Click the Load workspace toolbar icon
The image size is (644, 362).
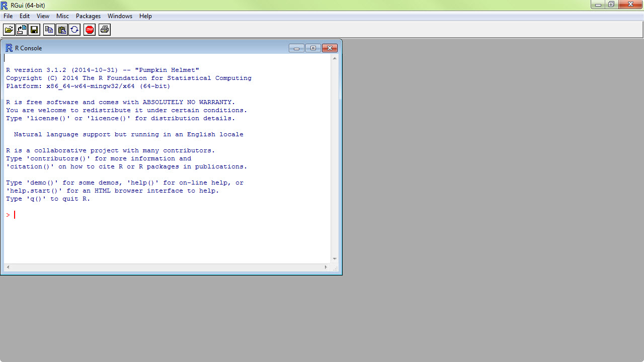(x=22, y=30)
